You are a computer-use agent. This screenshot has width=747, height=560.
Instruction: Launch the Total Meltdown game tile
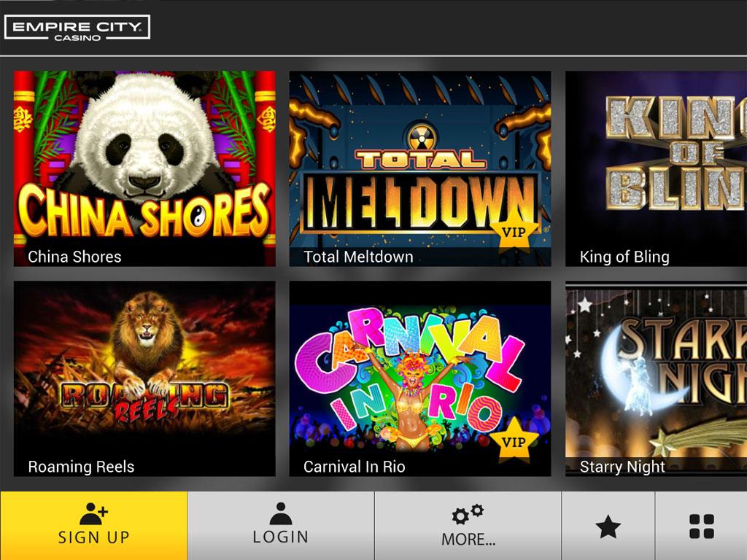point(419,168)
